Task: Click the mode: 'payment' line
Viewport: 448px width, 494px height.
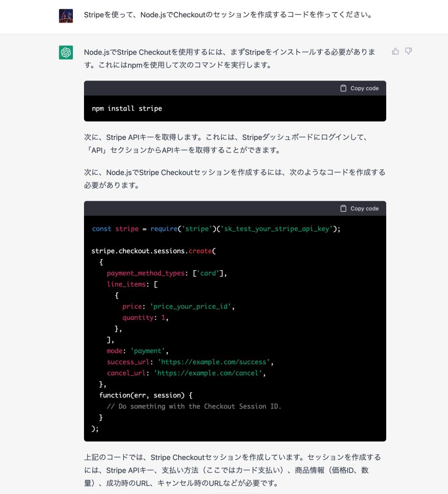Action: [138, 351]
